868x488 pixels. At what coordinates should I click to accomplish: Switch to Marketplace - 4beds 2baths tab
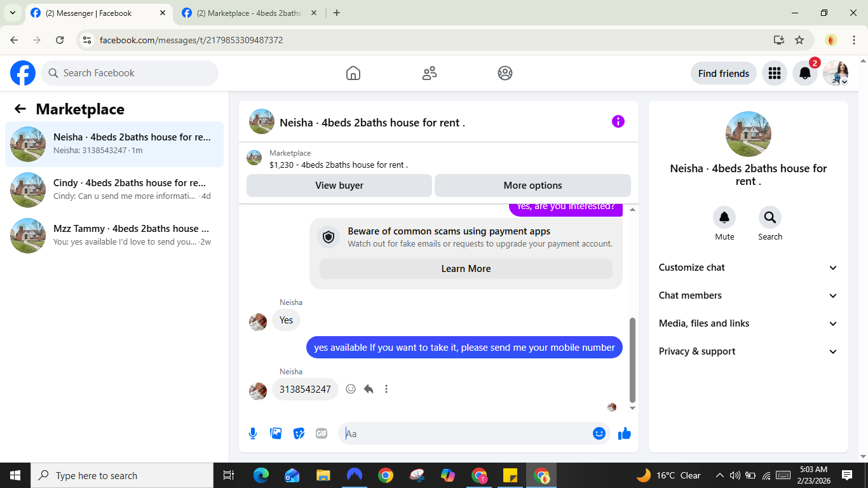(x=249, y=13)
